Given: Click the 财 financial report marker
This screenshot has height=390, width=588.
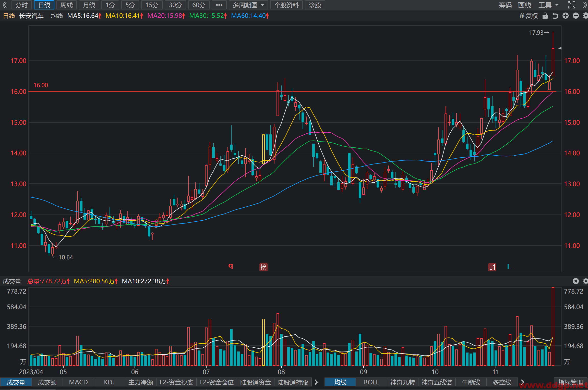Looking at the screenshot, I should [492, 267].
